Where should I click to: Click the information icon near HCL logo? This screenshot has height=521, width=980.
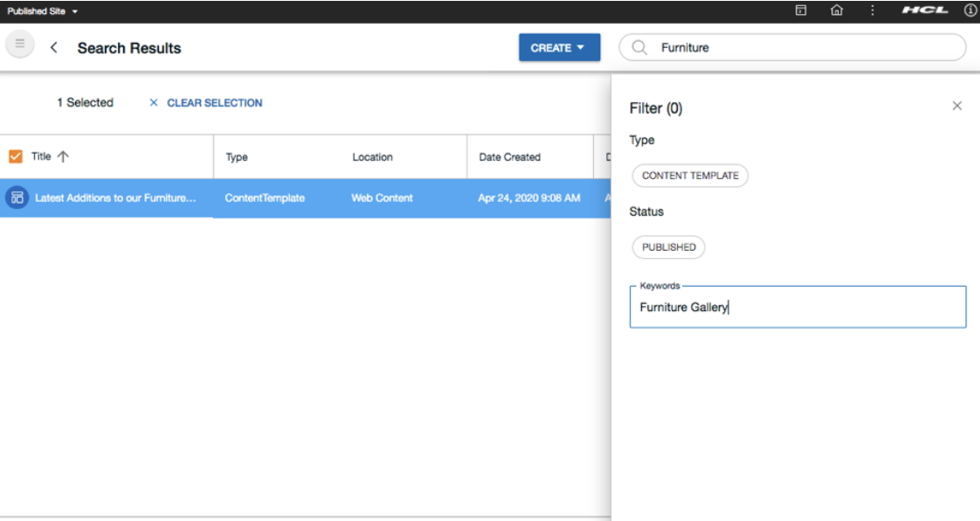(970, 10)
